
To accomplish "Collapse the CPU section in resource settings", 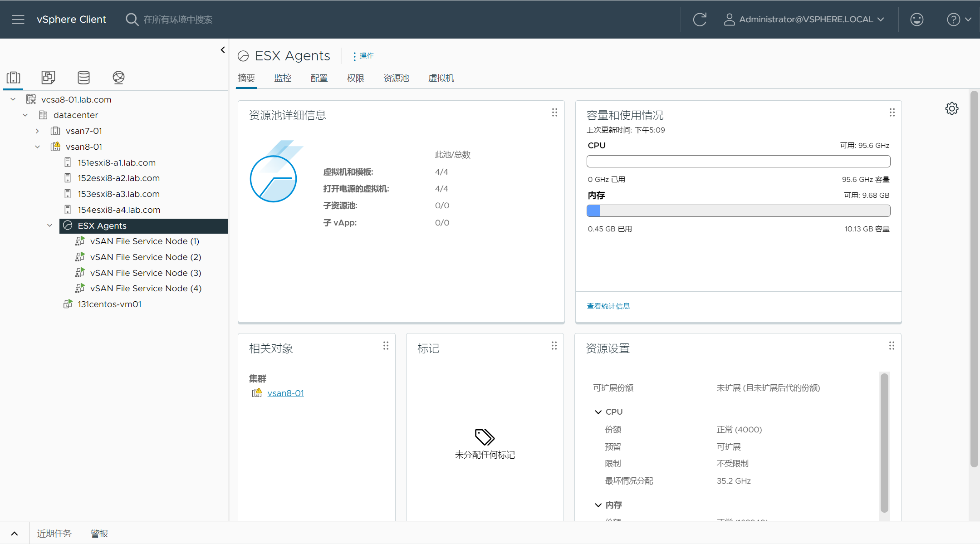I will click(x=598, y=412).
